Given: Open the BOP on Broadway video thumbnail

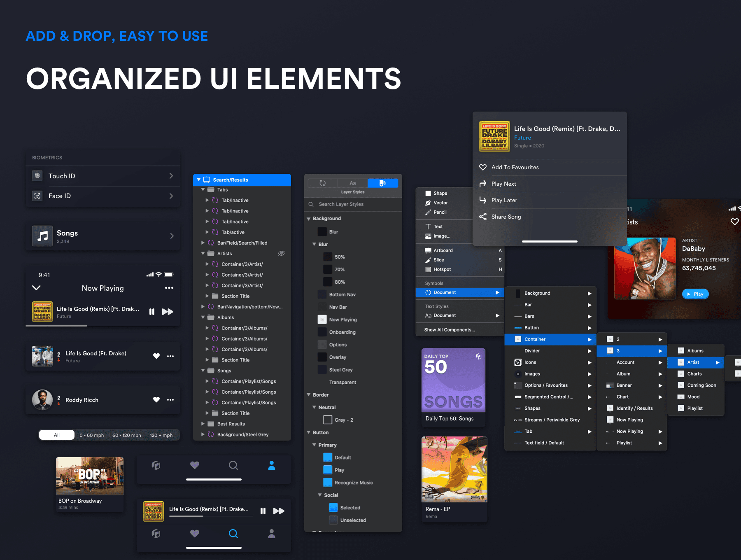Looking at the screenshot, I should coord(90,476).
